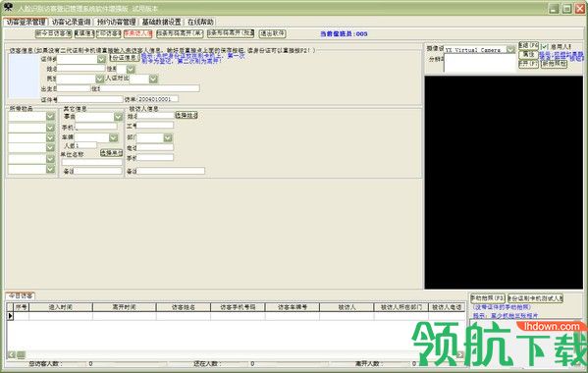Screen dimensions: 588x373
Task: Click the 单位名称 input field
Action: click(x=92, y=162)
